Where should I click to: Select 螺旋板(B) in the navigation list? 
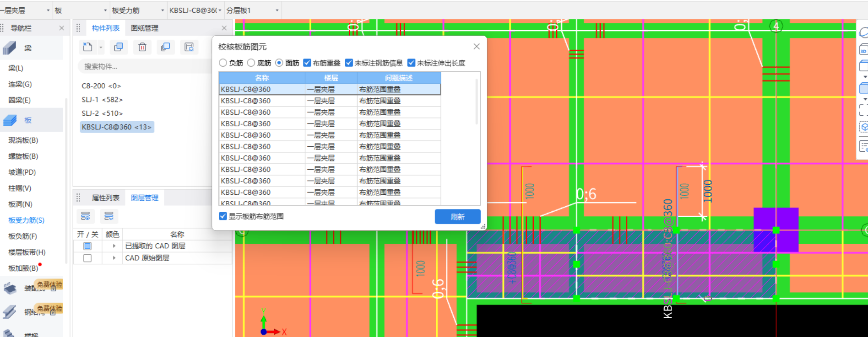23,156
